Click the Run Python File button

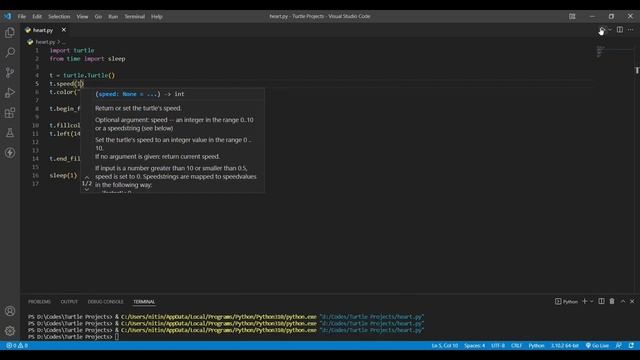coord(602,30)
